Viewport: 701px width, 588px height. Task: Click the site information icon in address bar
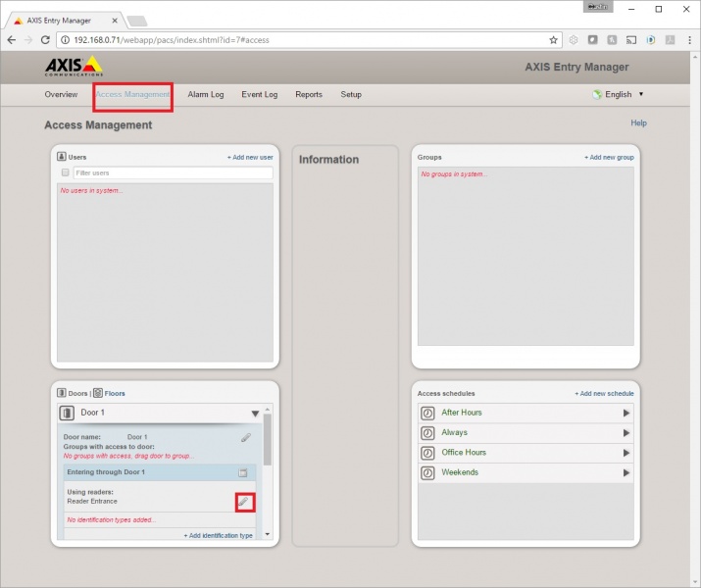click(x=66, y=40)
